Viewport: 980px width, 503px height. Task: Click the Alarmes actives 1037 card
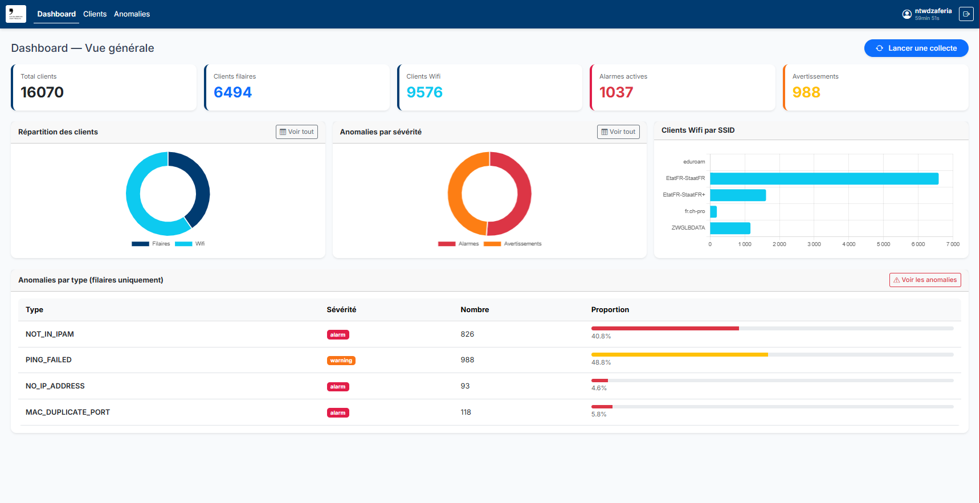tap(683, 87)
